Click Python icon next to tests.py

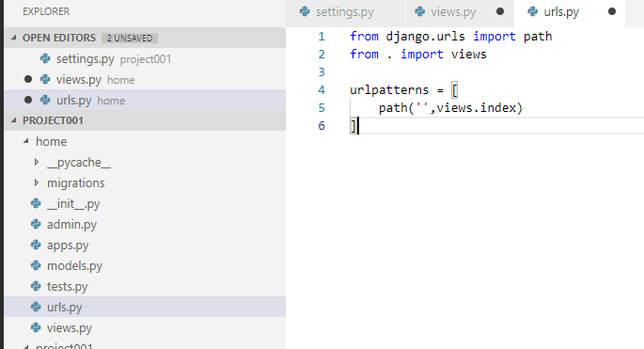point(36,286)
